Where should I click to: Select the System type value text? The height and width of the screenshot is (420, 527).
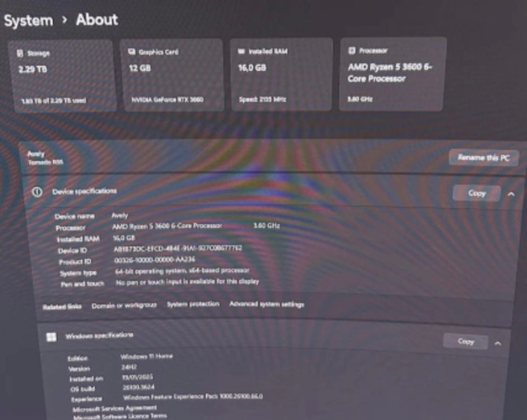pyautogui.click(x=182, y=271)
